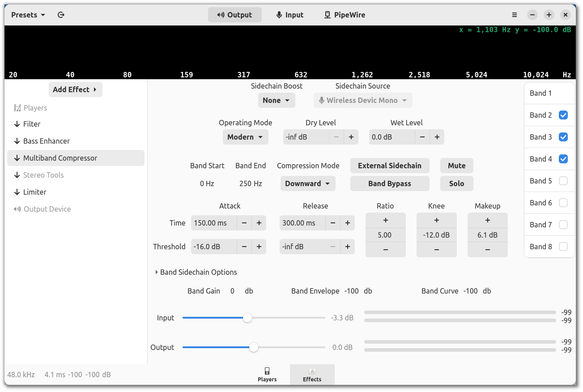
Task: Increase Makeup gain with plus icon
Action: [487, 220]
